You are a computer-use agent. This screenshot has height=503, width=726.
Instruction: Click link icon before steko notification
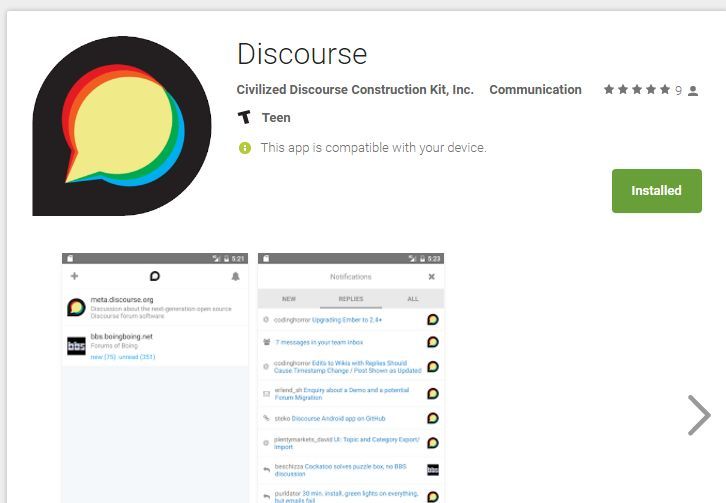point(266,418)
